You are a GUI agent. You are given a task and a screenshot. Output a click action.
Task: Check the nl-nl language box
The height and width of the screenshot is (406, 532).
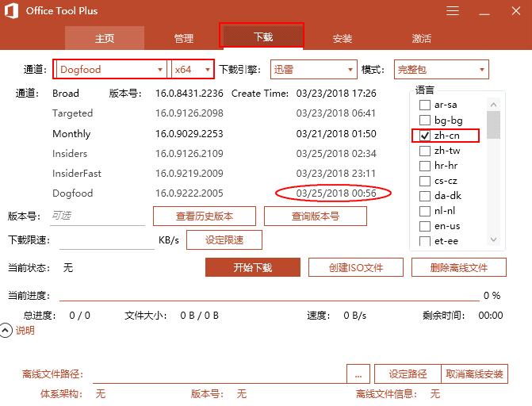pyautogui.click(x=424, y=211)
